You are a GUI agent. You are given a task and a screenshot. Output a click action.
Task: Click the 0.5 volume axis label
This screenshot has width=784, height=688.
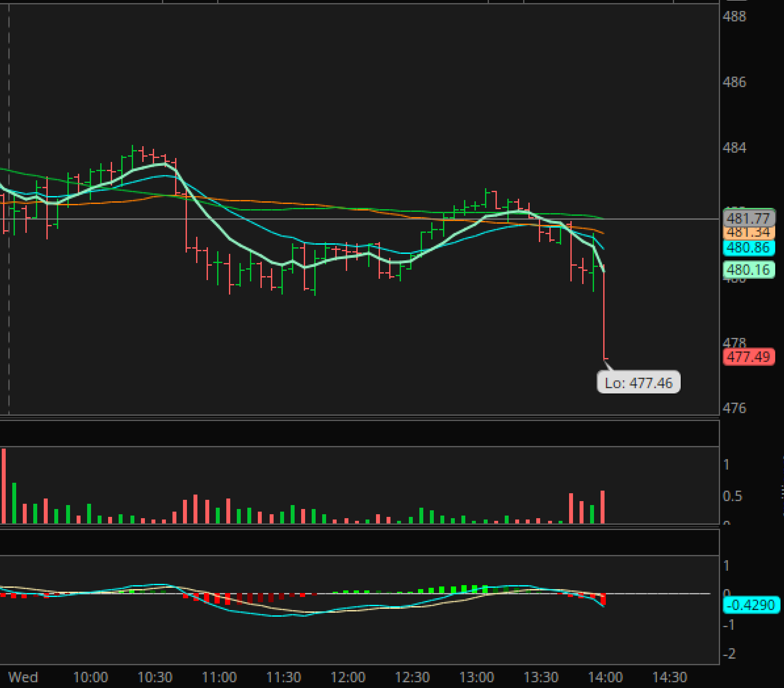point(732,496)
